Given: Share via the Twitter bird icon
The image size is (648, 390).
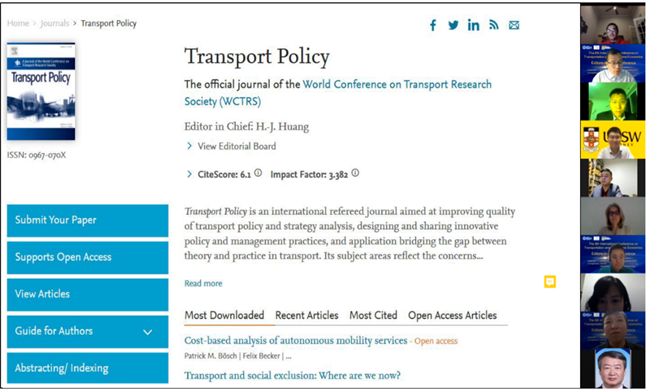Looking at the screenshot, I should click(x=453, y=25).
